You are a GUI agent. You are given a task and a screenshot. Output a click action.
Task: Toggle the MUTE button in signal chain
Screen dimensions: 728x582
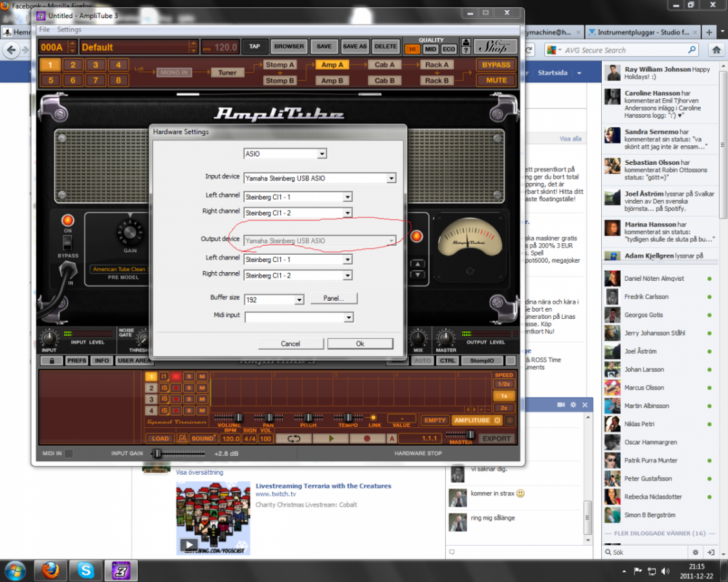click(496, 80)
